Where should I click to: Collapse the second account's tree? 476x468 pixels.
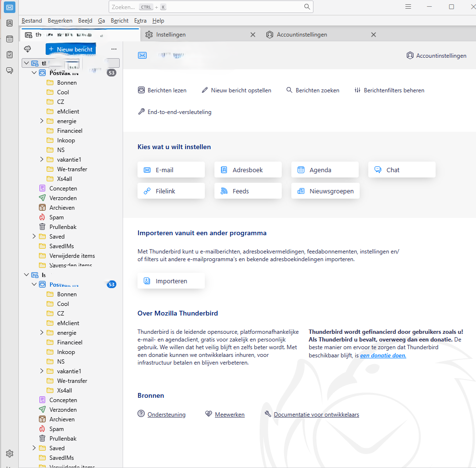click(x=26, y=275)
